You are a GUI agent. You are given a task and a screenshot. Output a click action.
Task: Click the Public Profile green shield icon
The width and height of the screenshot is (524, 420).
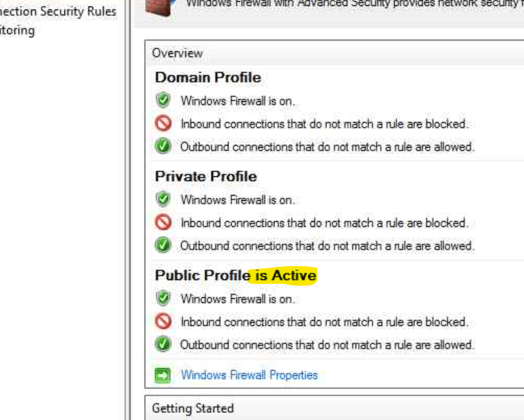[163, 298]
